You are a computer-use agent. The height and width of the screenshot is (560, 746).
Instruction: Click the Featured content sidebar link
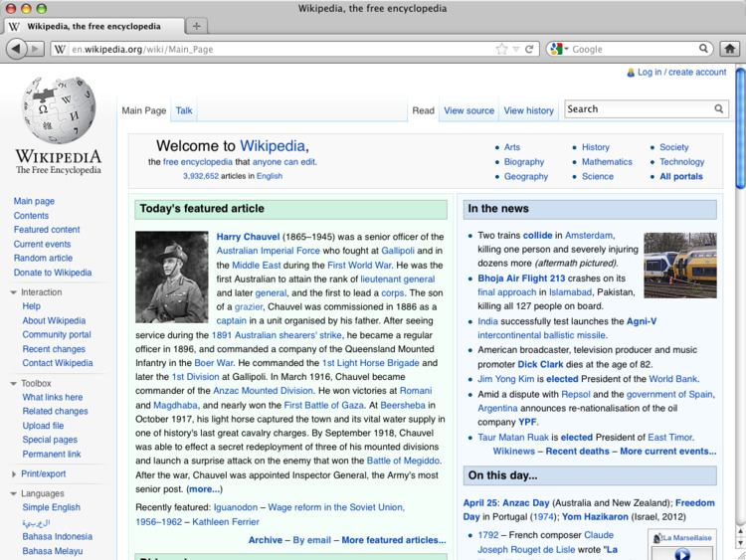click(x=47, y=230)
